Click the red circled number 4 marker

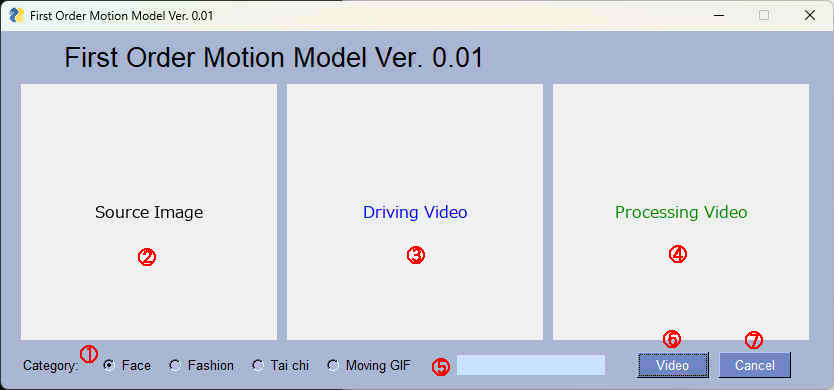tap(678, 254)
